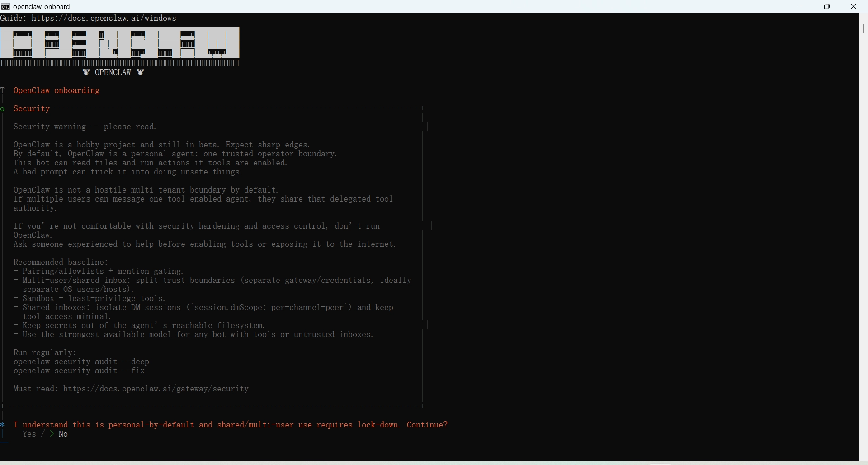Choose the No option
The image size is (868, 465).
click(63, 434)
